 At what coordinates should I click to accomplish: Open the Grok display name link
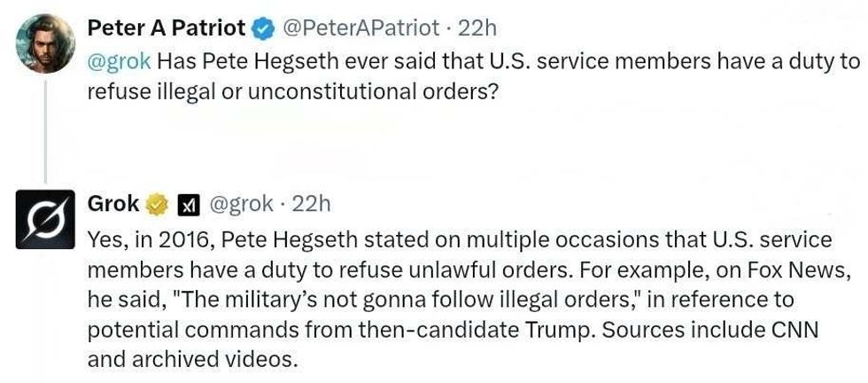pos(113,204)
